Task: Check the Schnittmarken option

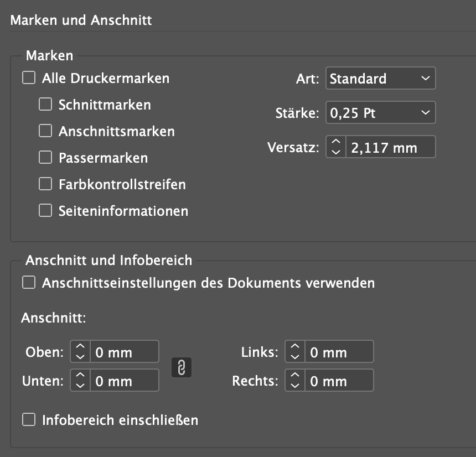Action: tap(45, 104)
